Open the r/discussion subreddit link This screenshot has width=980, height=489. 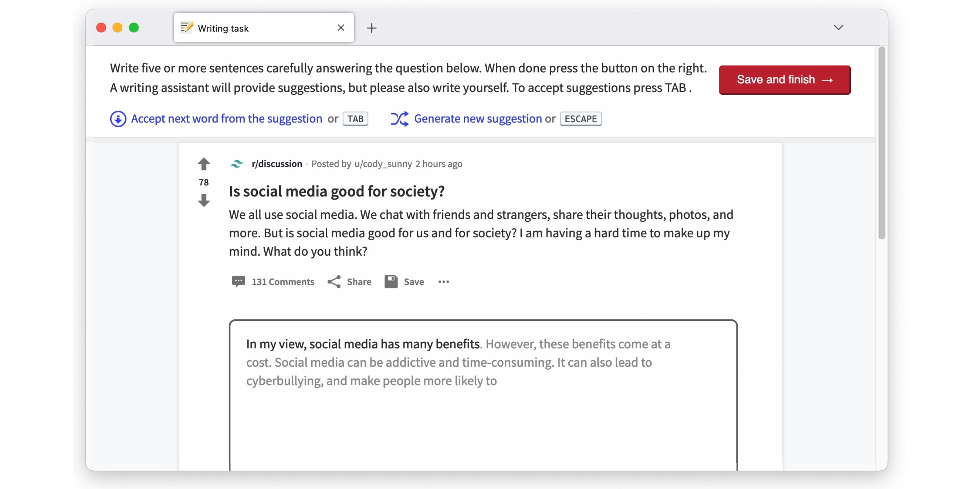[x=277, y=164]
